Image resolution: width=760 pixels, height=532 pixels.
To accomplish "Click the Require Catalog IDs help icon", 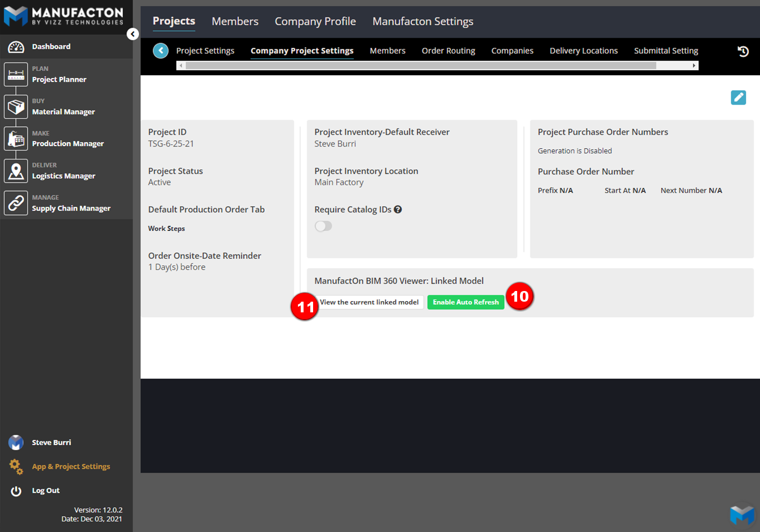I will pos(398,210).
